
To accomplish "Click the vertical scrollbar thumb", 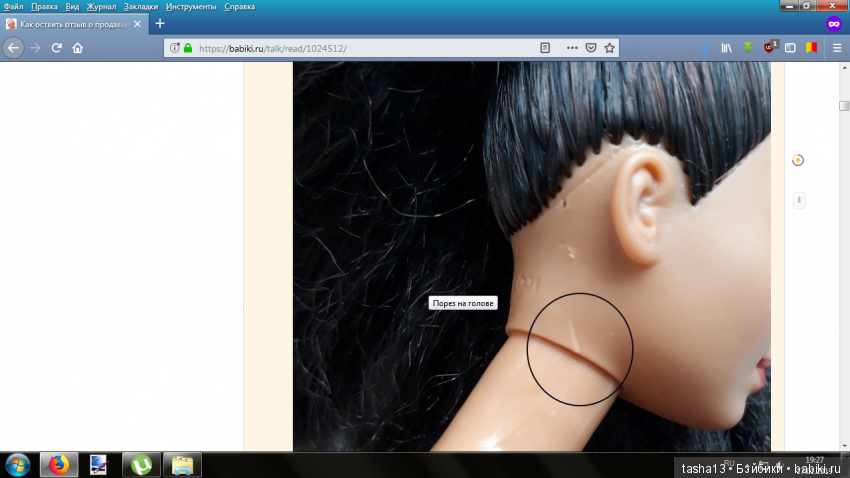I will (844, 106).
